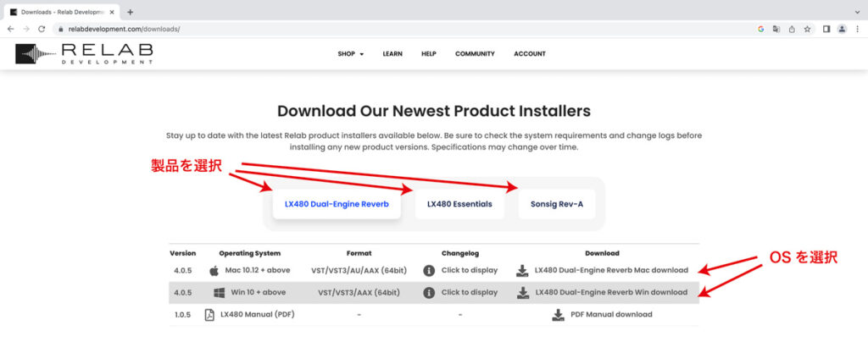Viewport: 868px width, 342px height.
Task: Expand the tab search chevron in title bar
Action: pos(854,12)
